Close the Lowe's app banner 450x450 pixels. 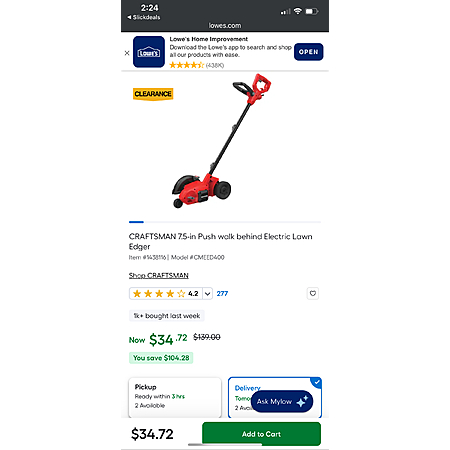pos(127,53)
